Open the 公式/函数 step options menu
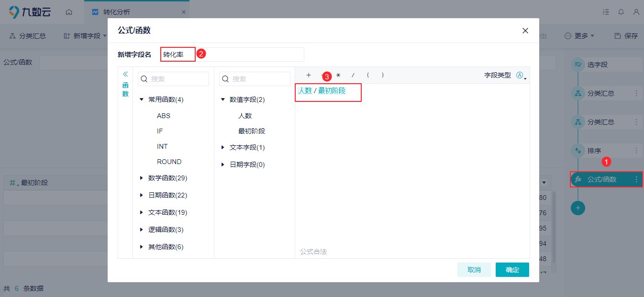The height and width of the screenshot is (297, 644). [x=636, y=179]
